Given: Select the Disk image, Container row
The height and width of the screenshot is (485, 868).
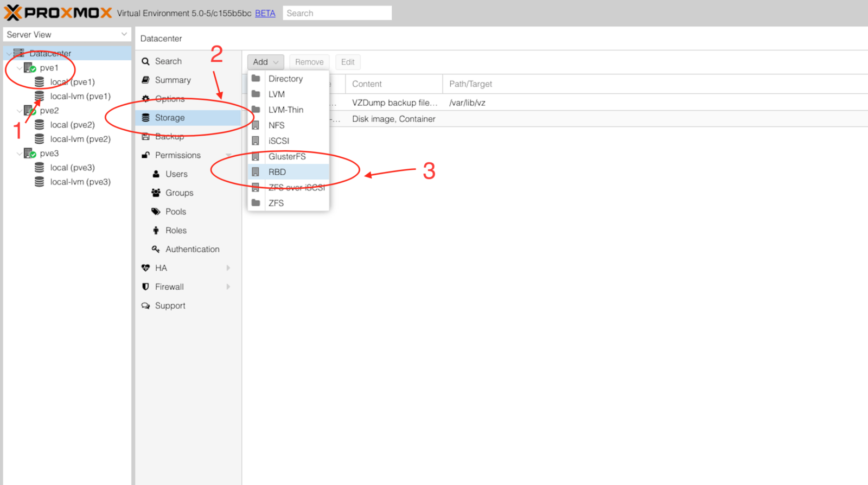Looking at the screenshot, I should (555, 119).
